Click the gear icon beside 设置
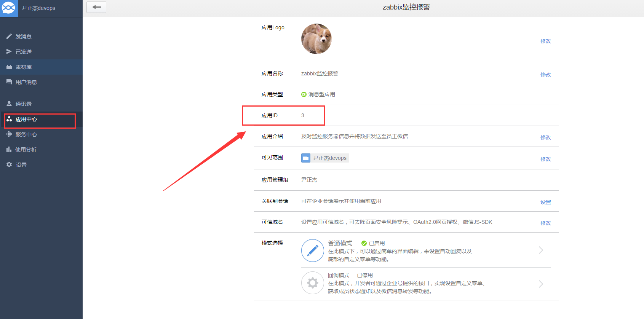This screenshot has width=644, height=319. [x=9, y=164]
